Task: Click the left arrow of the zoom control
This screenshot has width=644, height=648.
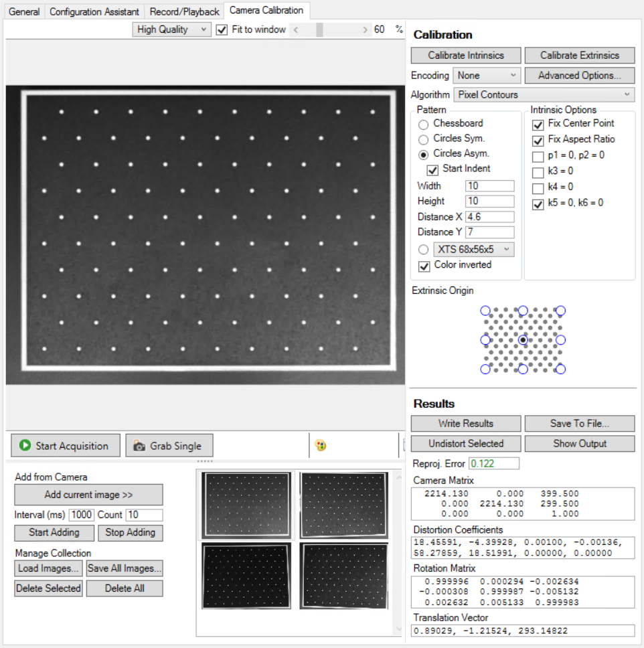Action: point(297,29)
